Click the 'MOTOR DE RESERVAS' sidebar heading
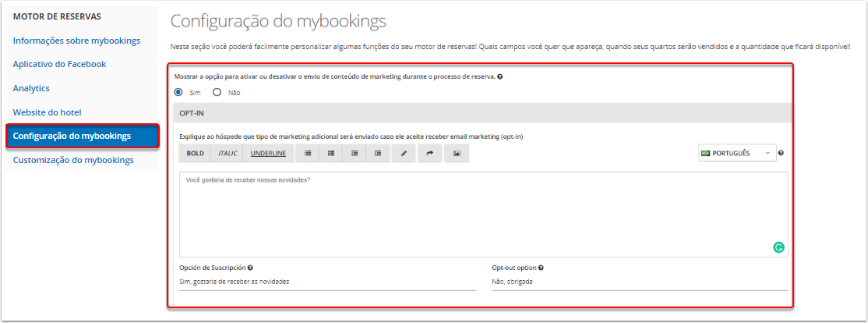This screenshot has height=323, width=868. [57, 16]
